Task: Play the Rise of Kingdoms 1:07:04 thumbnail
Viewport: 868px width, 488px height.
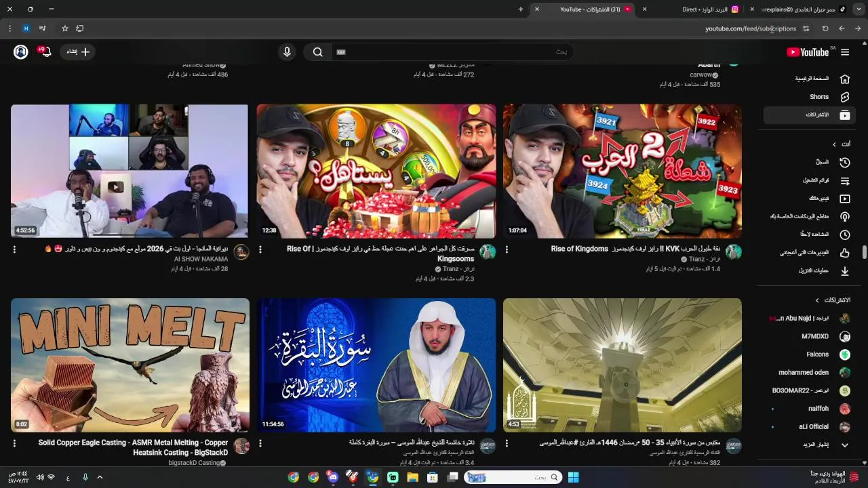Action: [623, 171]
